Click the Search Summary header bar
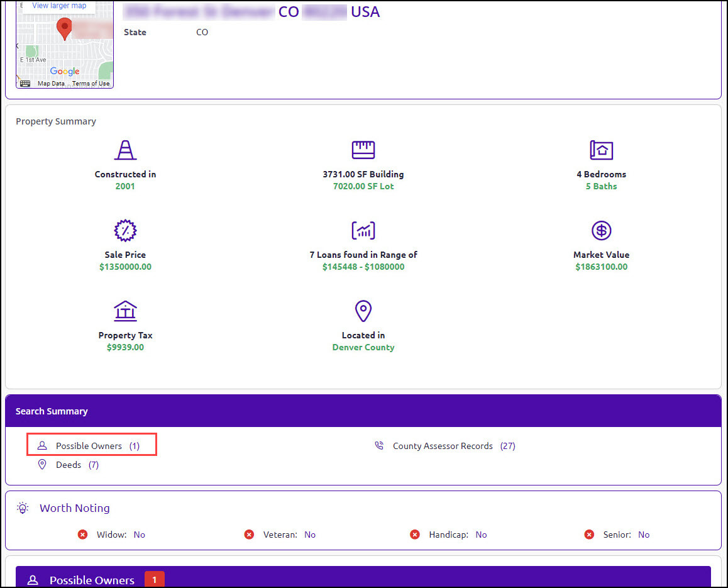728x588 pixels. pyautogui.click(x=363, y=411)
